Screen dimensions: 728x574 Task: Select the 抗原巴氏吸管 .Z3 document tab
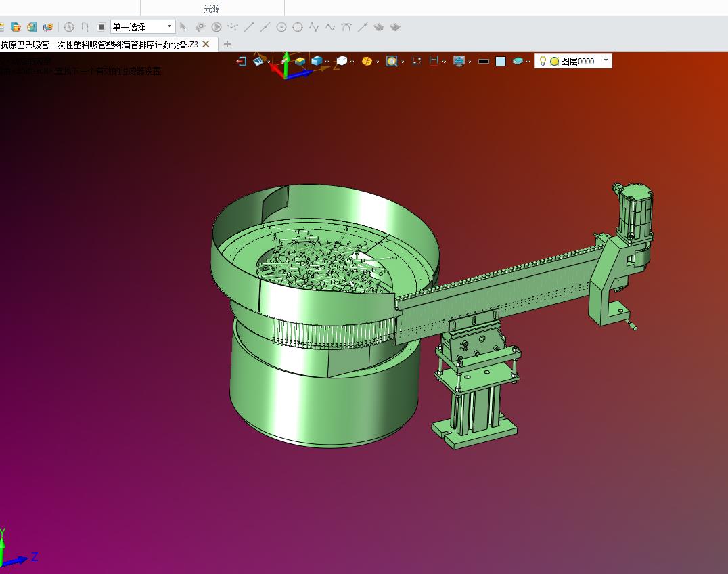99,45
